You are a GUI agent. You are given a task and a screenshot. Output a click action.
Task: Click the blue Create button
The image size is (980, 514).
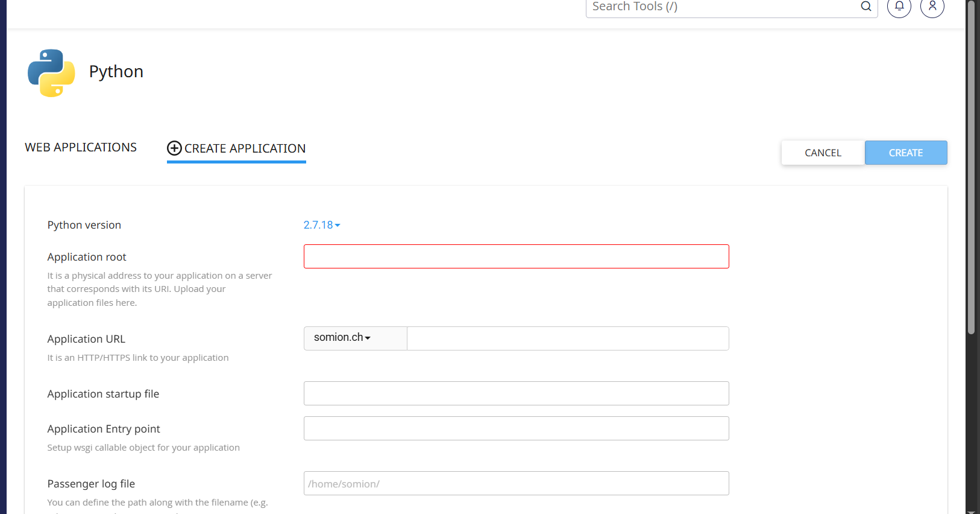coord(905,153)
